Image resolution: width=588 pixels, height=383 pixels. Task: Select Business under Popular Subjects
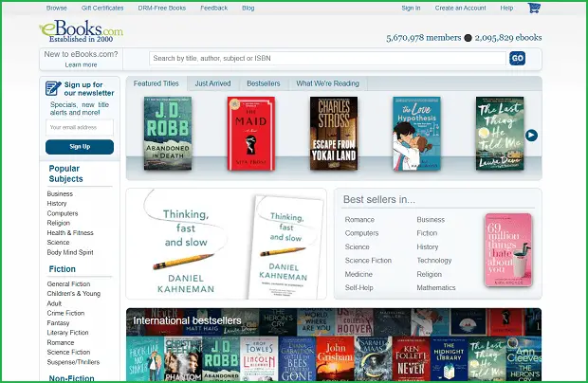[60, 193]
